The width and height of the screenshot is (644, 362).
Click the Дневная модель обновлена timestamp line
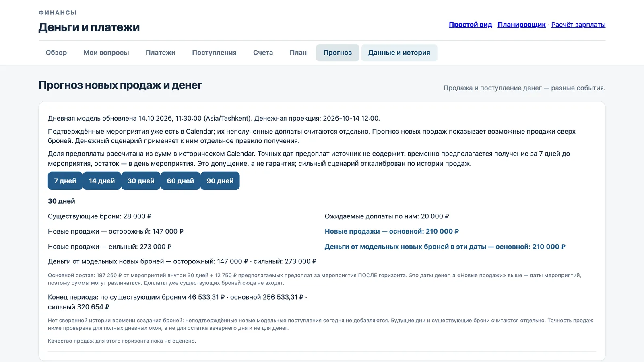(214, 118)
